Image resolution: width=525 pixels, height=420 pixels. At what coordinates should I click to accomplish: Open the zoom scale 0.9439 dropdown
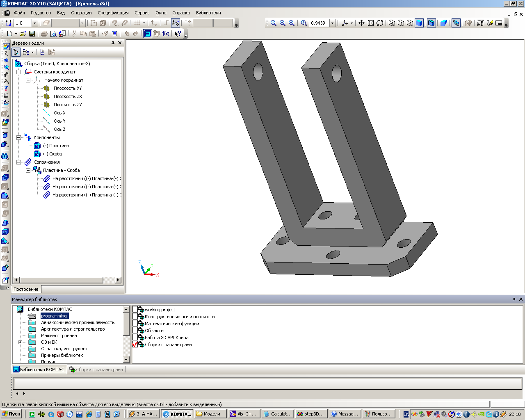[332, 23]
